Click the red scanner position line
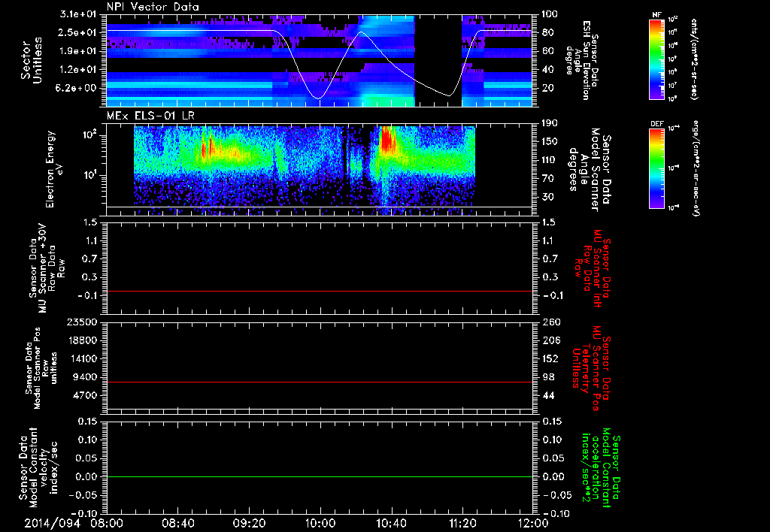The height and width of the screenshot is (532, 770). click(x=320, y=382)
